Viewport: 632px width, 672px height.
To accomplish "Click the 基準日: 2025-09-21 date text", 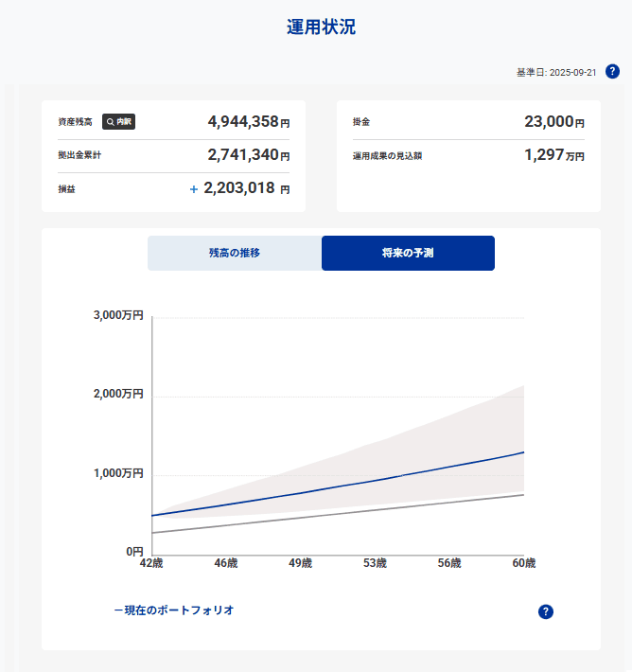I will coord(555,73).
